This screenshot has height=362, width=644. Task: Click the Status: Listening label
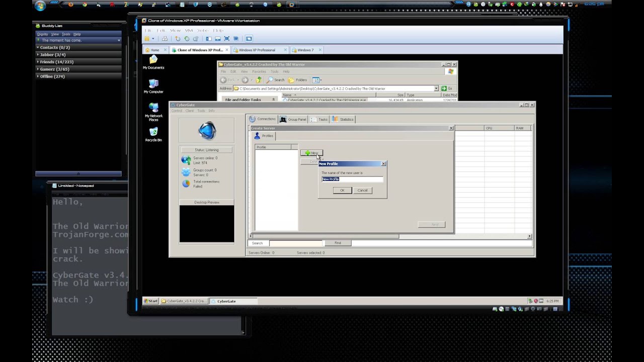pyautogui.click(x=207, y=150)
